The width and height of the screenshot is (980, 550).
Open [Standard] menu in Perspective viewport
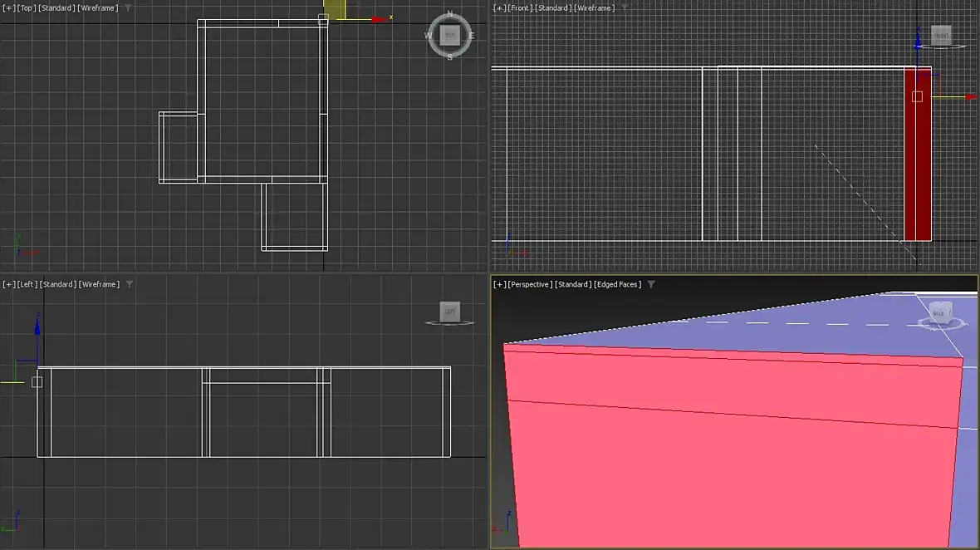(x=572, y=284)
